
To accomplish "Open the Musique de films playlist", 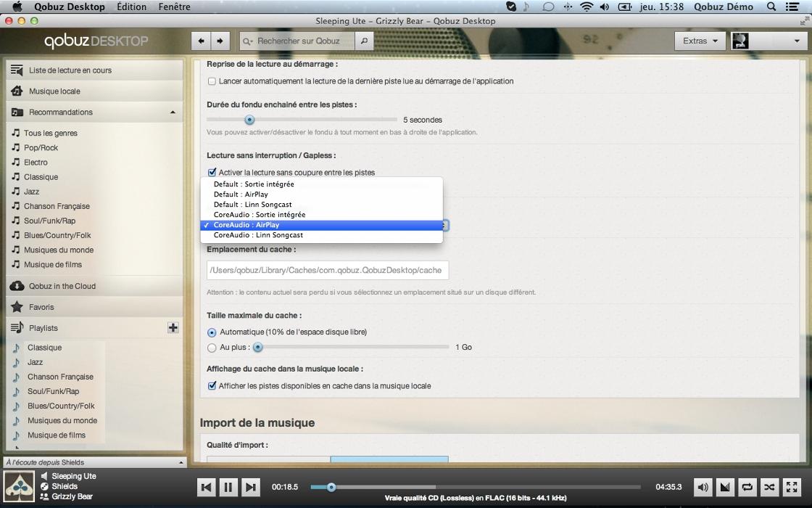I will (x=56, y=435).
